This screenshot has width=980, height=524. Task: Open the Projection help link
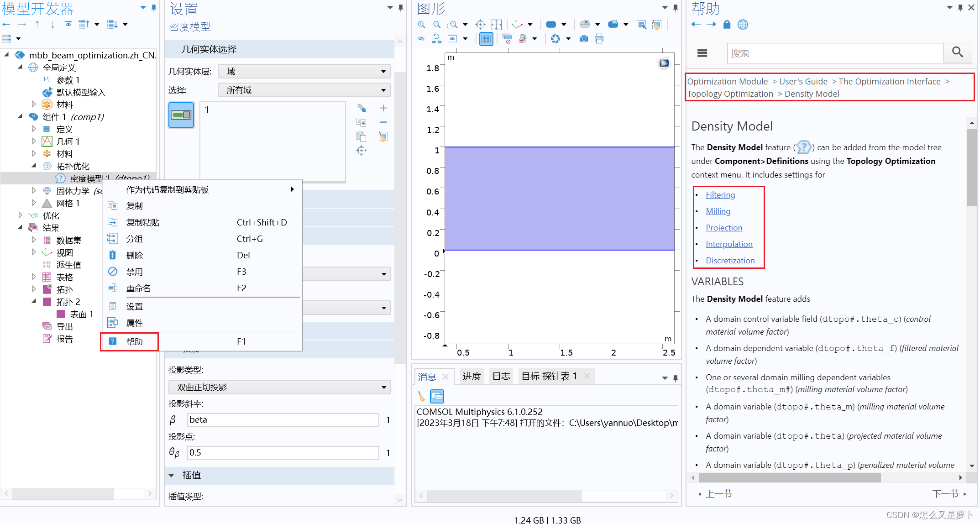[x=724, y=228]
